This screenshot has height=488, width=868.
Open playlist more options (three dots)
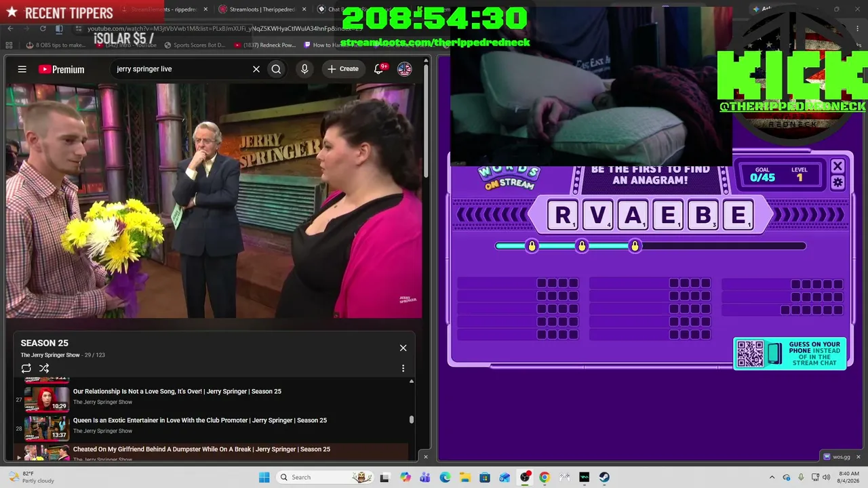[x=403, y=369]
